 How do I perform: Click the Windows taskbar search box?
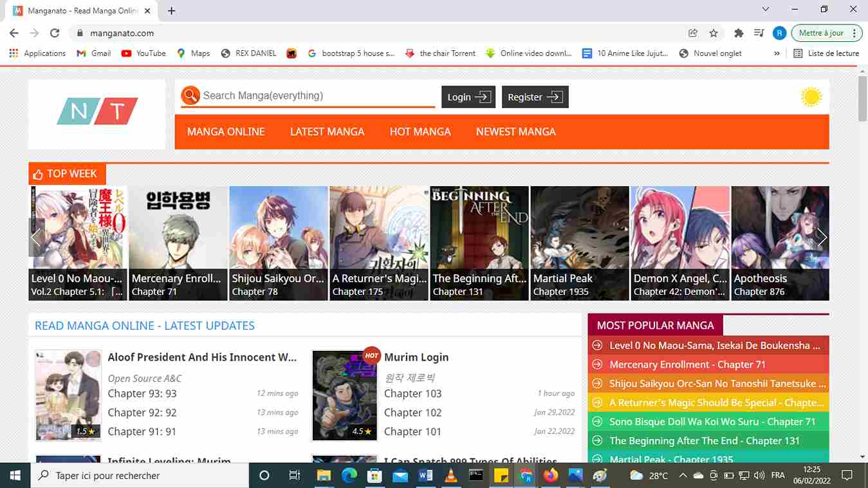tap(140, 476)
